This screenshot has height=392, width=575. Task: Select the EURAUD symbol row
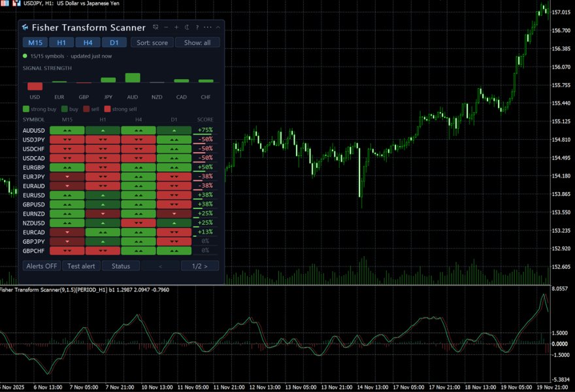click(120, 186)
